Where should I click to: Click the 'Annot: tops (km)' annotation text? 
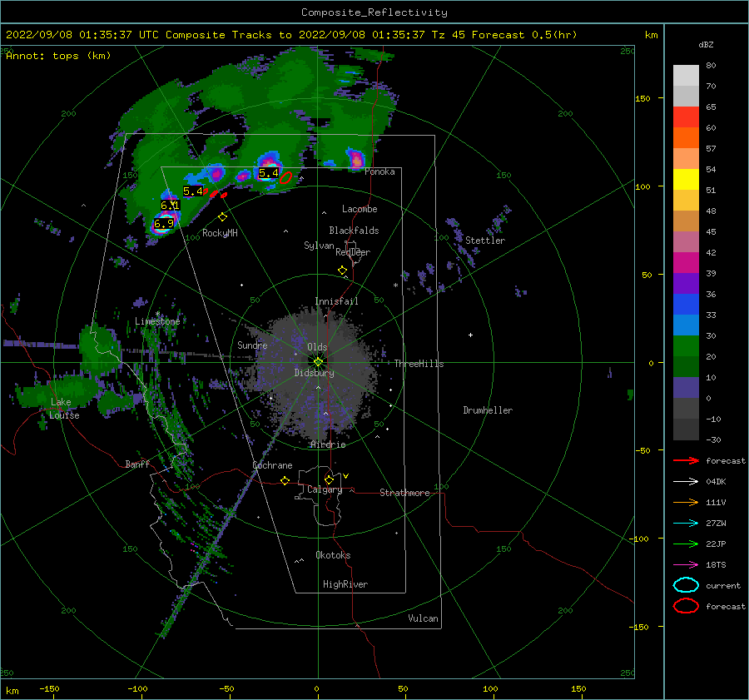[x=58, y=56]
